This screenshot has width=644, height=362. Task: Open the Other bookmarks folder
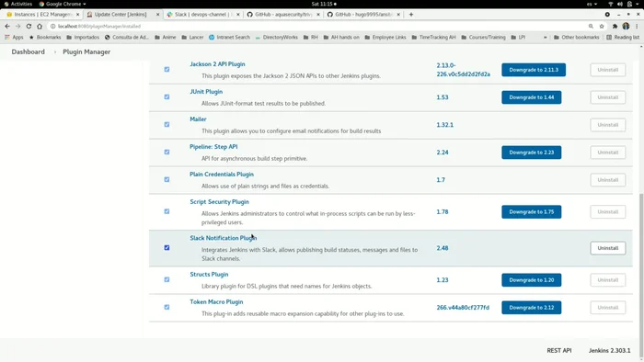tap(576, 38)
